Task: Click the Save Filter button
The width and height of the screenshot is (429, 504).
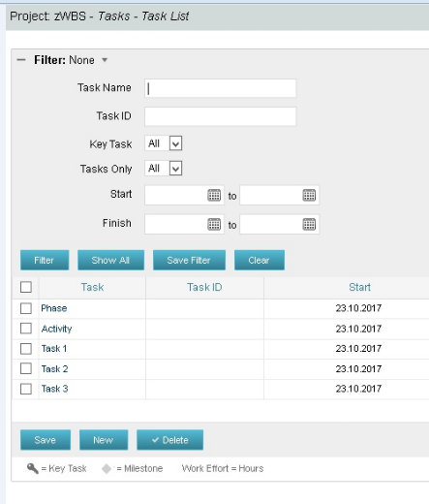Action: click(189, 260)
